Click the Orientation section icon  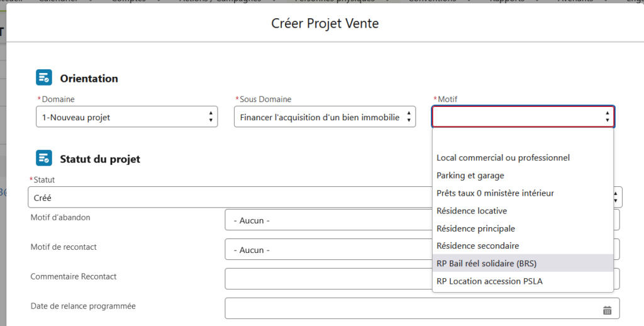coord(43,77)
